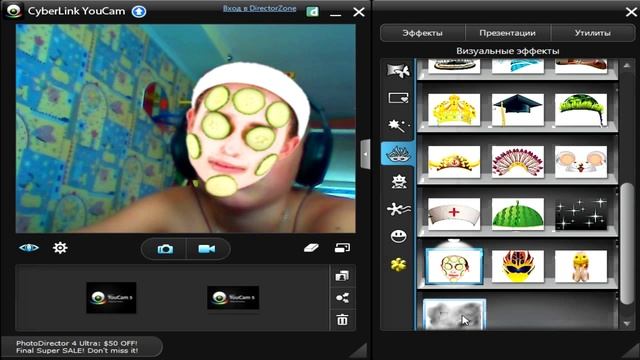
Task: Click the effects list vertical scrollbar thumb
Action: point(627,244)
